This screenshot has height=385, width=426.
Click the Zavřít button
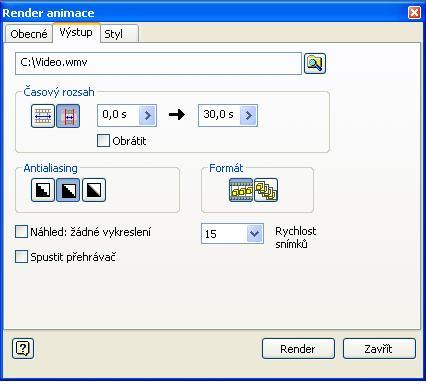pyautogui.click(x=379, y=349)
